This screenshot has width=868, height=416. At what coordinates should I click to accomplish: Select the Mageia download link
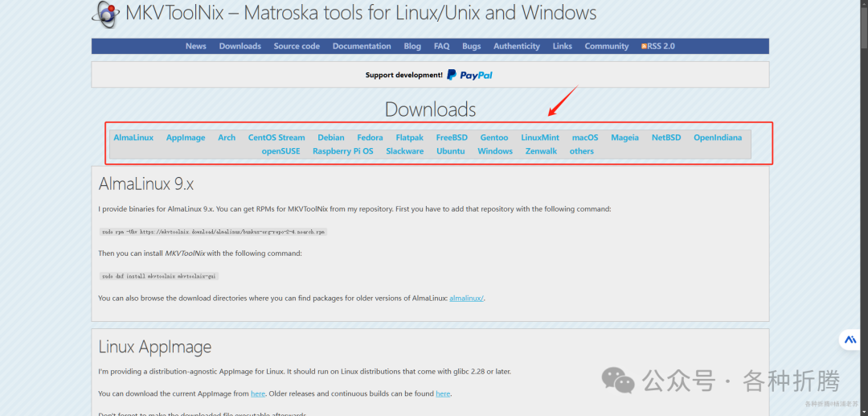[625, 138]
